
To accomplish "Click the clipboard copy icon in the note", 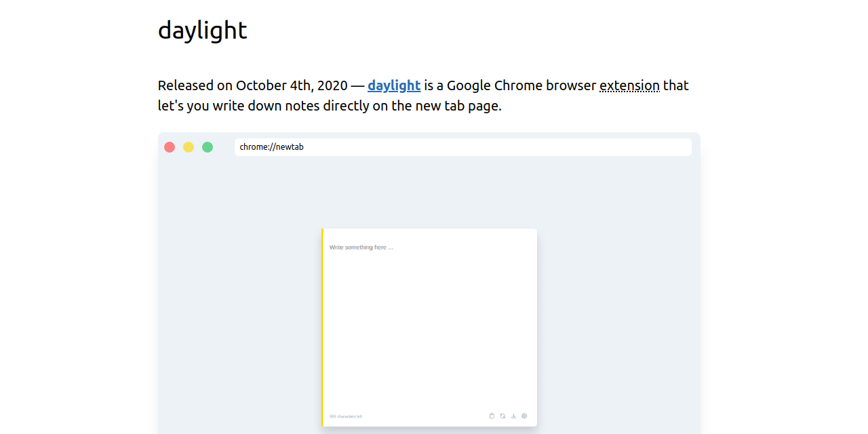I will coord(492,416).
